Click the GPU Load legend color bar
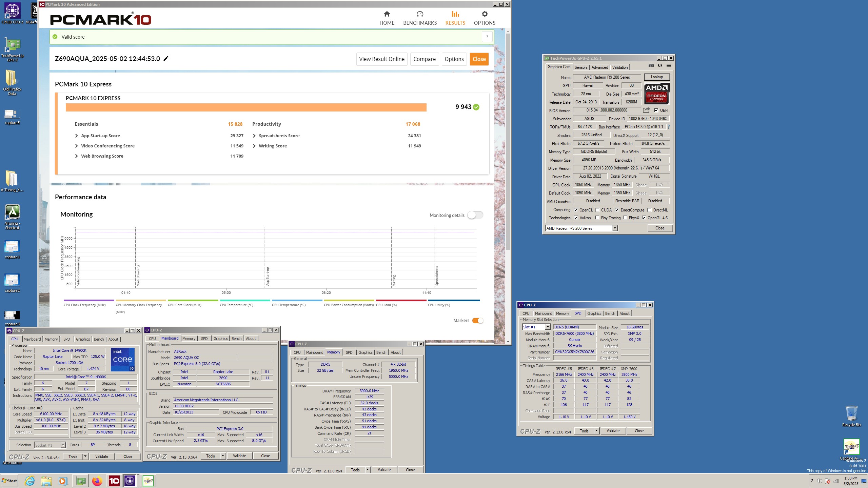The height and width of the screenshot is (488, 868). 401,300
